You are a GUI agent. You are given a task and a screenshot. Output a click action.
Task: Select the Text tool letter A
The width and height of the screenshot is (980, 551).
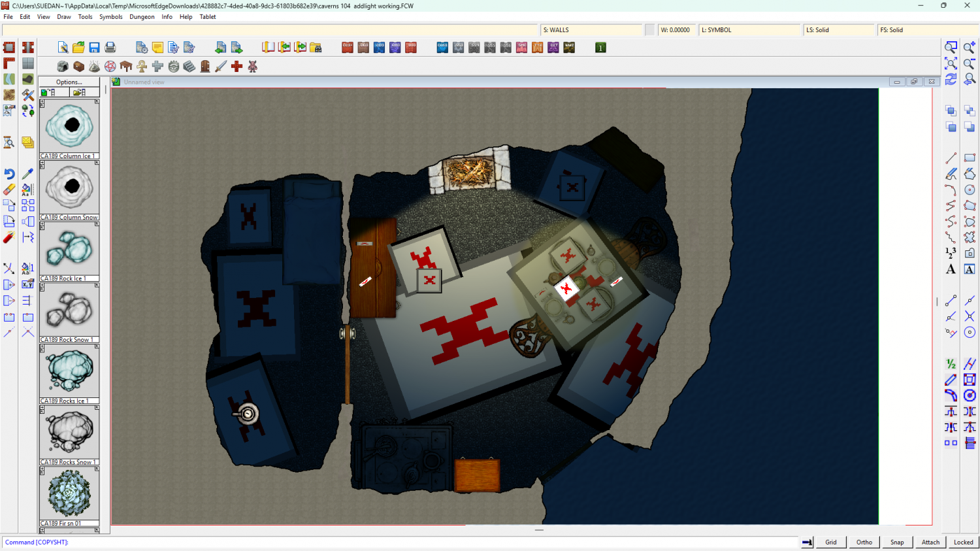951,269
